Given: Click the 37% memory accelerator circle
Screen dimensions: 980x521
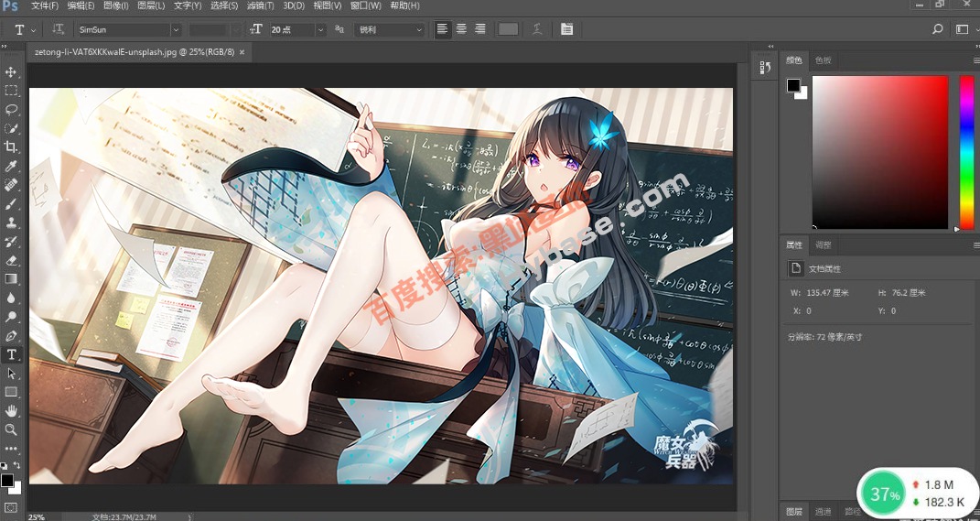Looking at the screenshot, I should (x=885, y=494).
